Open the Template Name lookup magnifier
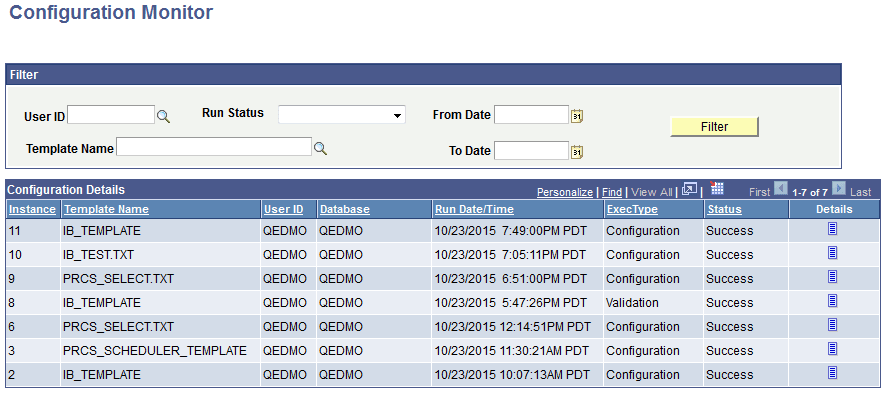The image size is (889, 398). 320,149
